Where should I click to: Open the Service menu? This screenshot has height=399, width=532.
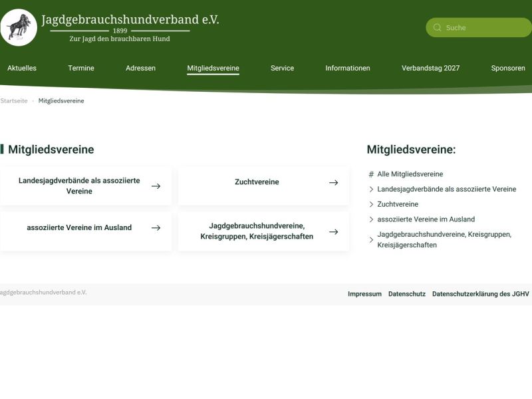click(x=282, y=68)
